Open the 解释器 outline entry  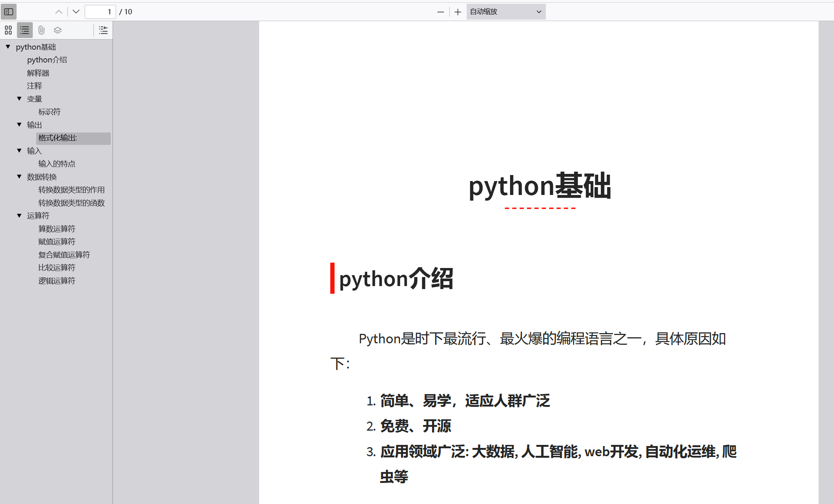click(38, 73)
